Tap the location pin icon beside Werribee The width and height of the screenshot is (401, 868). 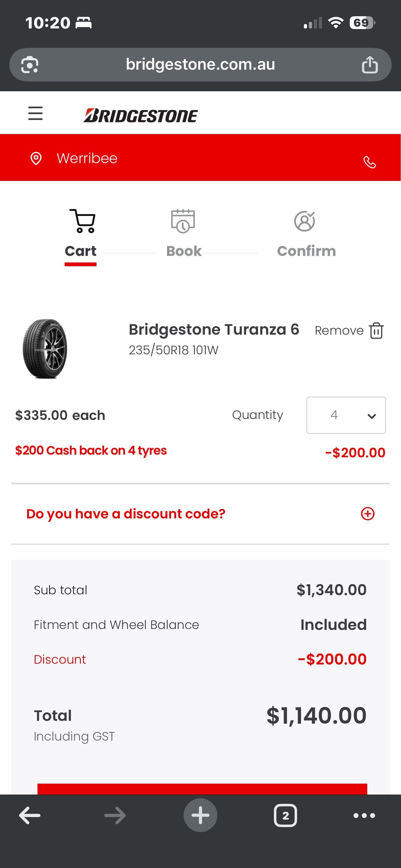click(x=36, y=158)
